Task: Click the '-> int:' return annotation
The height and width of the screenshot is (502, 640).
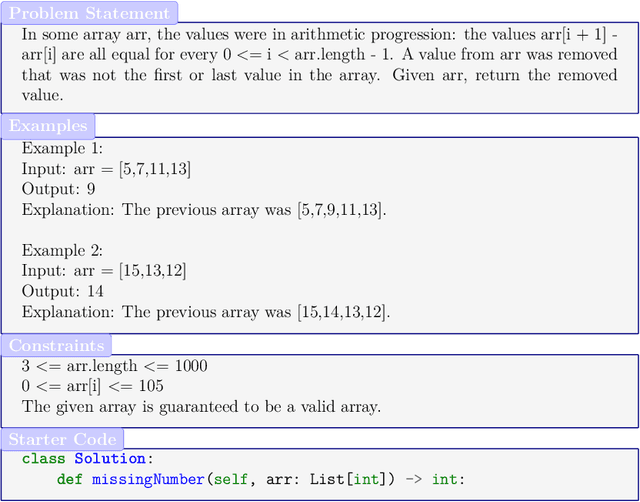Action: click(x=434, y=479)
